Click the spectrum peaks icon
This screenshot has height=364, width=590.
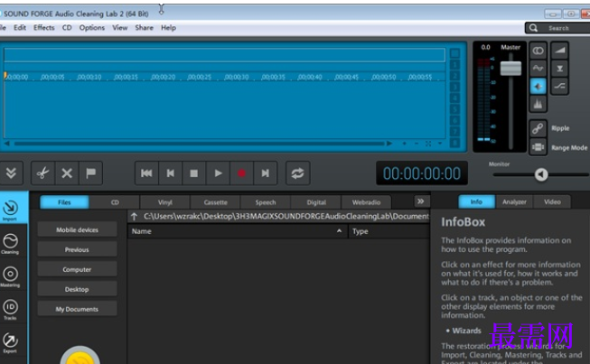(x=538, y=104)
